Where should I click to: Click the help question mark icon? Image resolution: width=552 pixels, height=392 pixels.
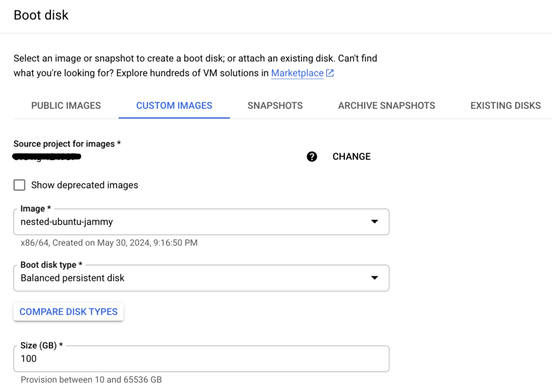[312, 157]
